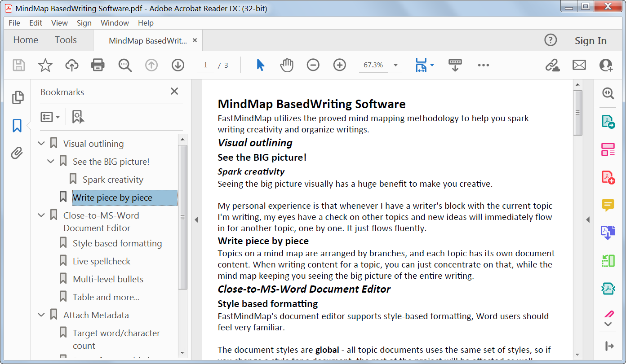Collapse the Visual outlining bookmark
Screen dimensions: 626x364
[x=41, y=144]
